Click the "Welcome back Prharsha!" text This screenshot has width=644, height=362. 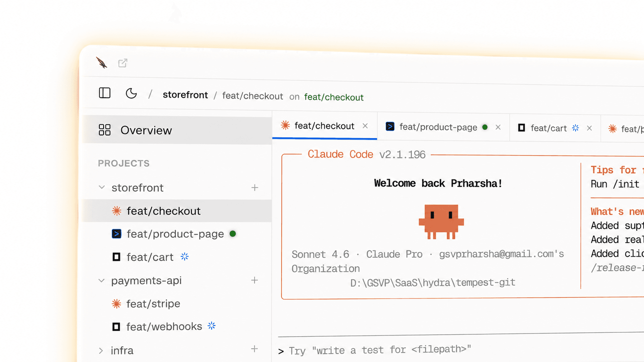[x=438, y=184]
